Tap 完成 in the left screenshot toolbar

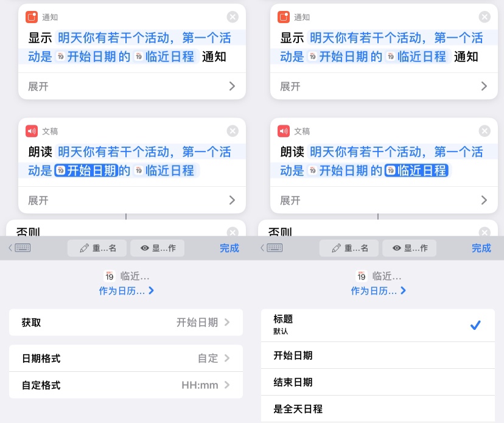[229, 248]
